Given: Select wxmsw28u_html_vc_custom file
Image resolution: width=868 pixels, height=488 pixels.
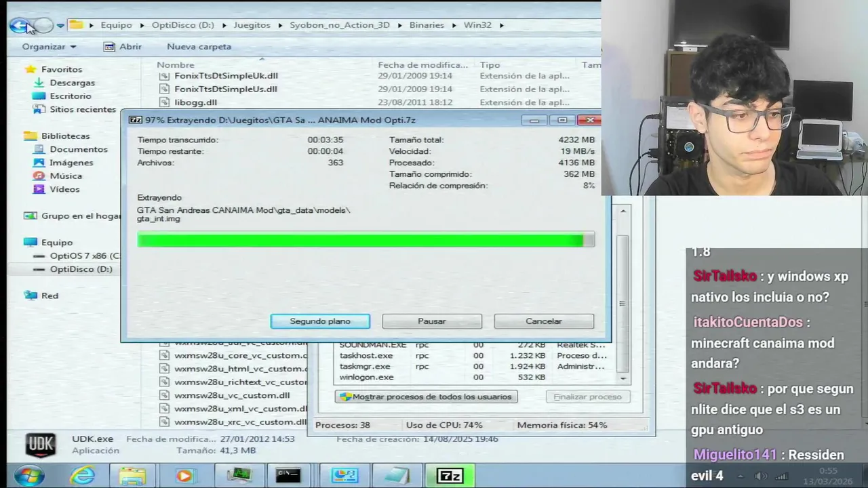Looking at the screenshot, I should (x=233, y=369).
